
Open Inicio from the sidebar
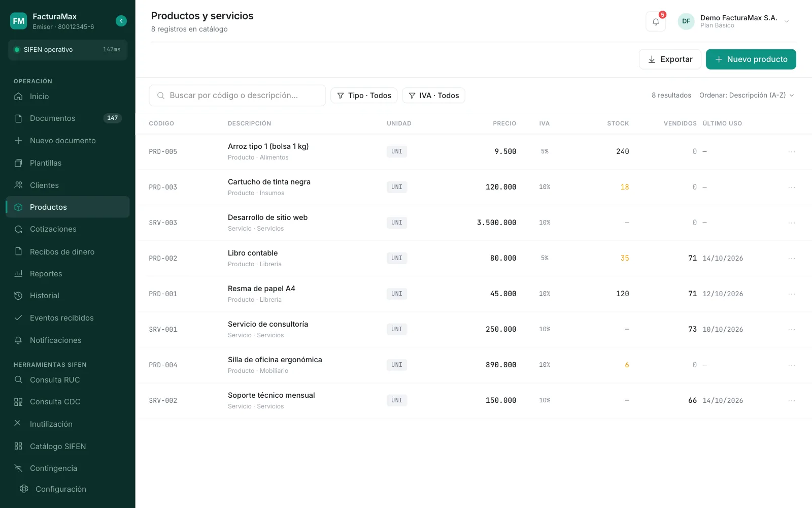[67, 97]
